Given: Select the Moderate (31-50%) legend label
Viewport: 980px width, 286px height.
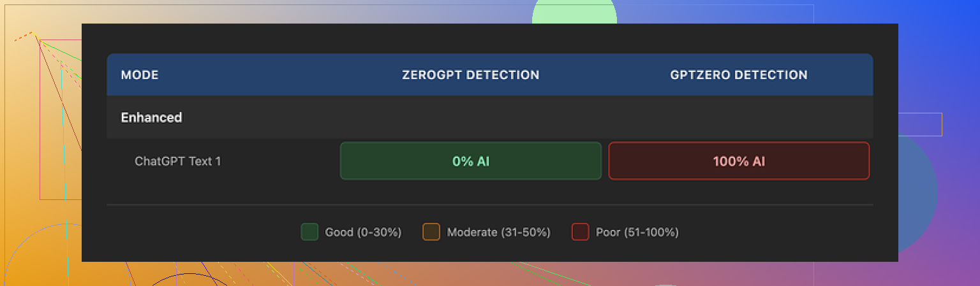Looking at the screenshot, I should (x=498, y=232).
